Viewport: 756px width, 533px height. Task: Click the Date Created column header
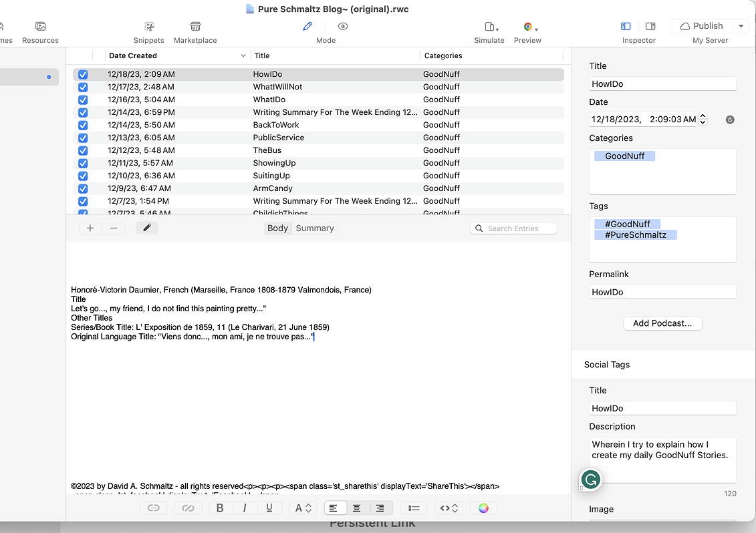coord(133,55)
